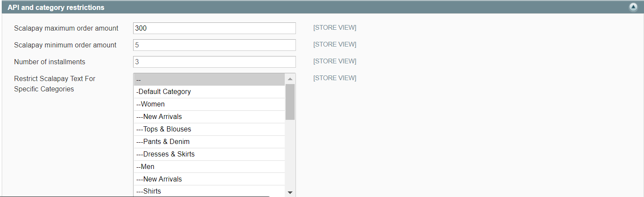Select --Women category option
Viewport: 644px width, 197px height.
click(209, 104)
